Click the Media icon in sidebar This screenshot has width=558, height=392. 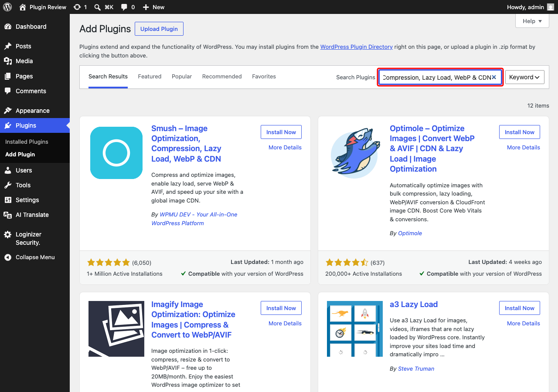pos(8,61)
